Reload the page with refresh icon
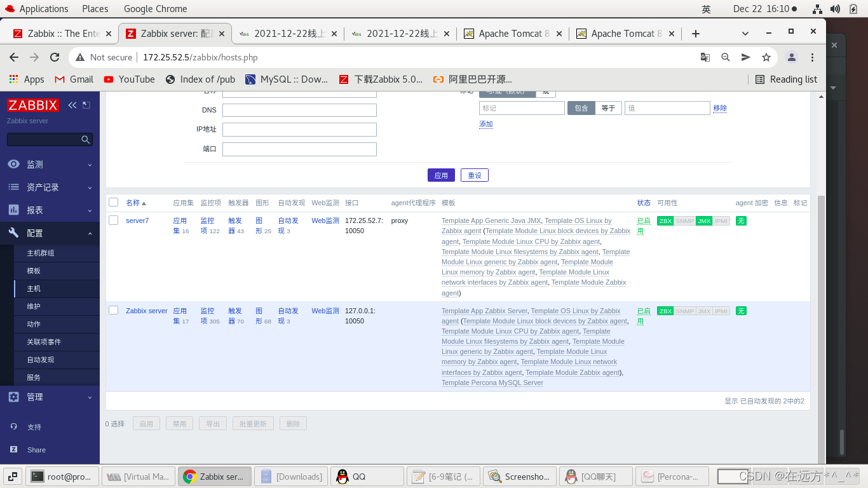Screen dimensions: 868x488 (x=55, y=57)
